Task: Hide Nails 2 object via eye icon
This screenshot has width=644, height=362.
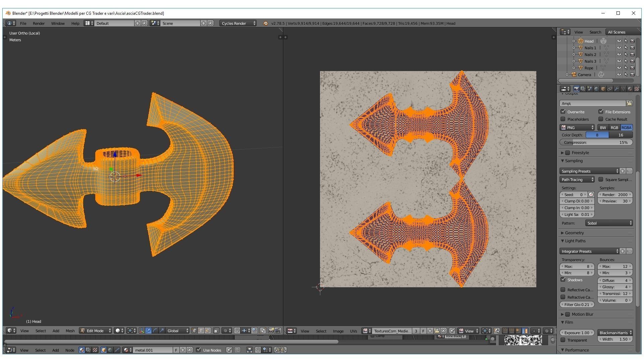Action: point(619,54)
